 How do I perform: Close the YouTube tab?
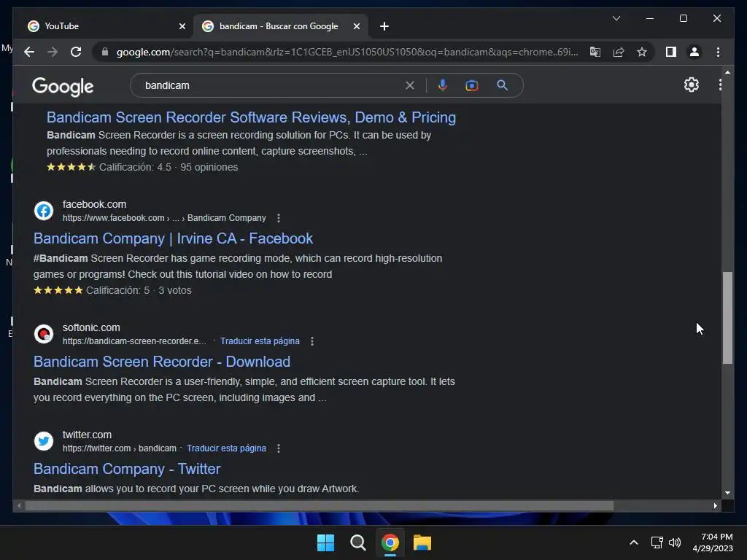click(x=182, y=26)
